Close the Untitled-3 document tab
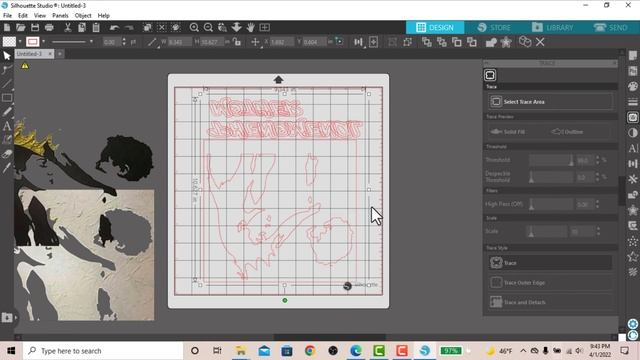Screen dimensions: 640x360 click(50, 53)
